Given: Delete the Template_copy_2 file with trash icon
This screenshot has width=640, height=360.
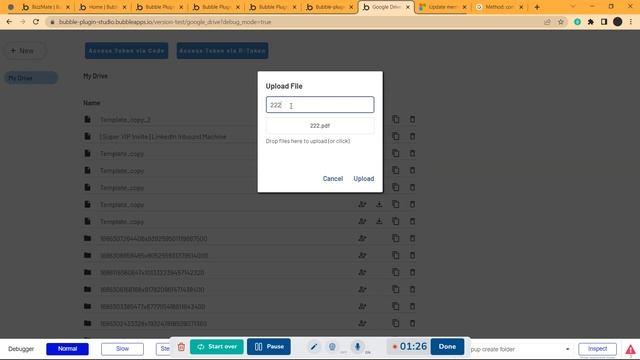Looking at the screenshot, I should (412, 119).
